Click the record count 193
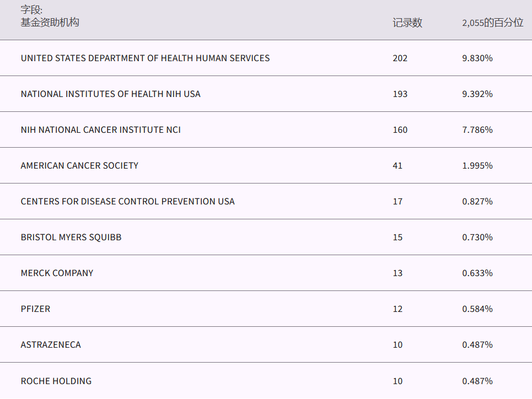This screenshot has width=532, height=399. point(400,94)
